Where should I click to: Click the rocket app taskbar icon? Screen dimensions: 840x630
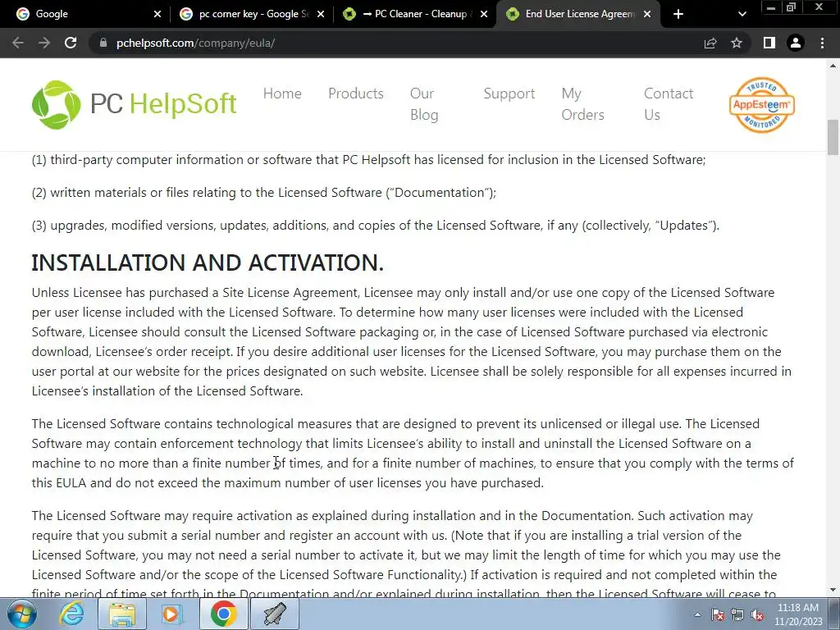pos(274,614)
